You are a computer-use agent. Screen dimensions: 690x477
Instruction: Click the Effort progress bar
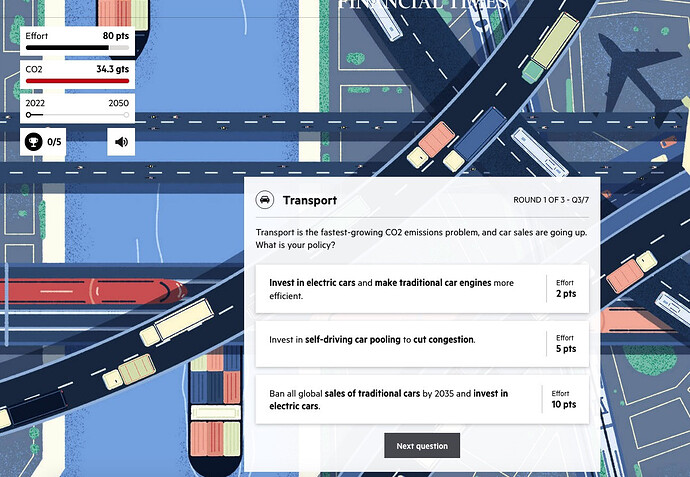pos(77,48)
